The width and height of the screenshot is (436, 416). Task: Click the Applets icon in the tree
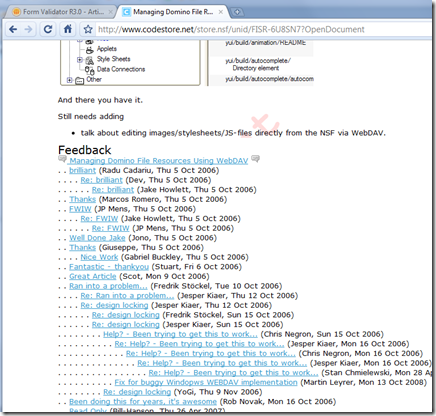[89, 49]
